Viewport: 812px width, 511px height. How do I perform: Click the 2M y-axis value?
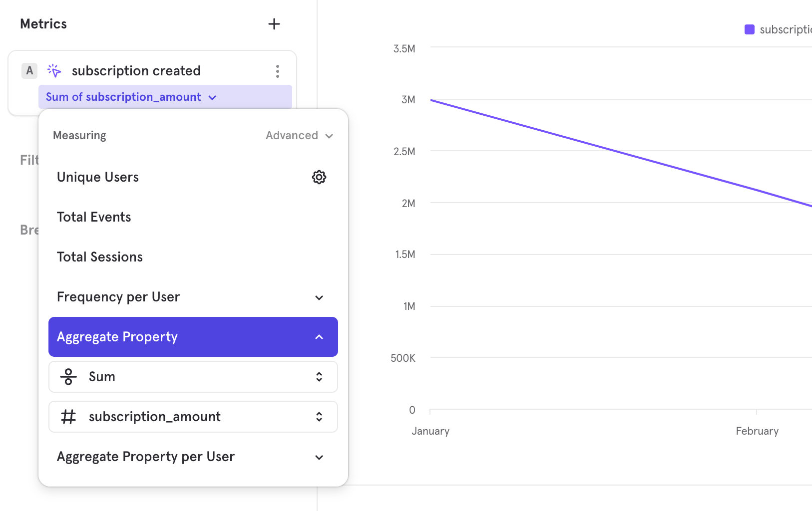click(x=408, y=204)
